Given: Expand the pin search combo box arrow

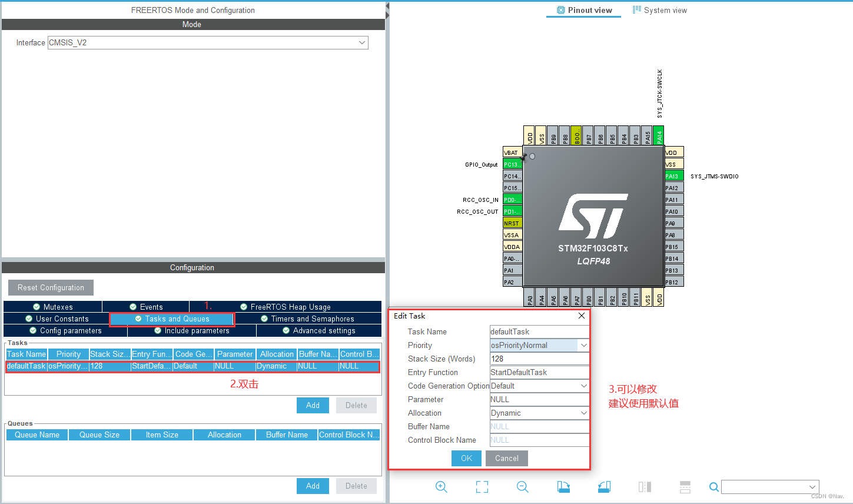Looking at the screenshot, I should coord(812,487).
